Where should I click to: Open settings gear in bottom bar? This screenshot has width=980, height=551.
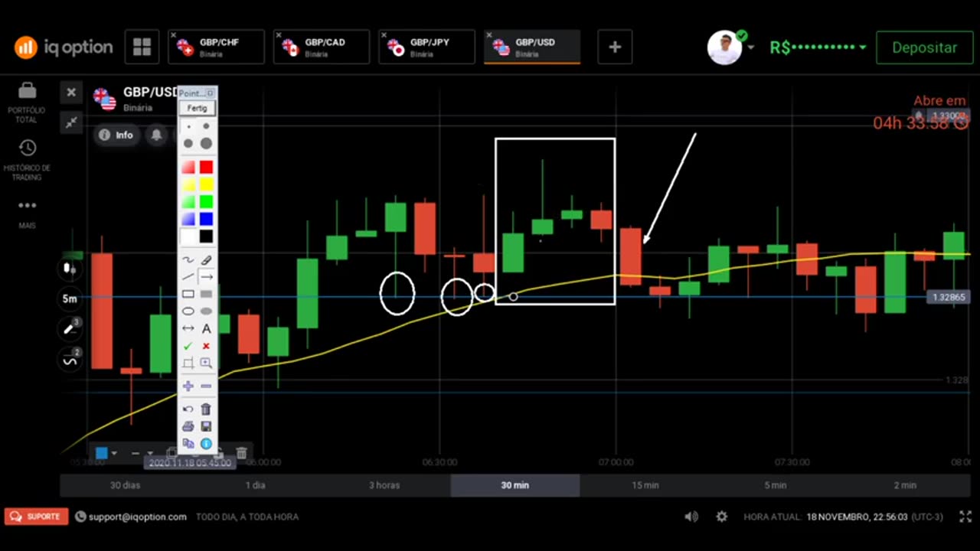coord(721,517)
